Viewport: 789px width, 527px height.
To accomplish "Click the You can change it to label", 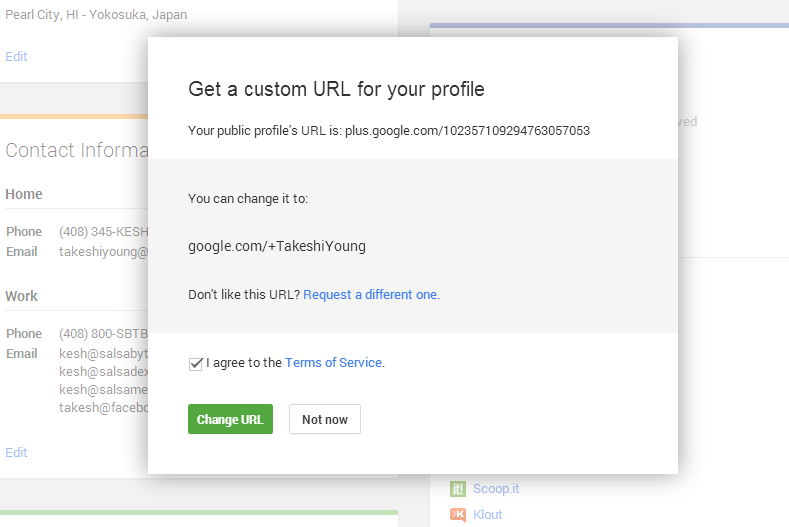I will pos(248,198).
